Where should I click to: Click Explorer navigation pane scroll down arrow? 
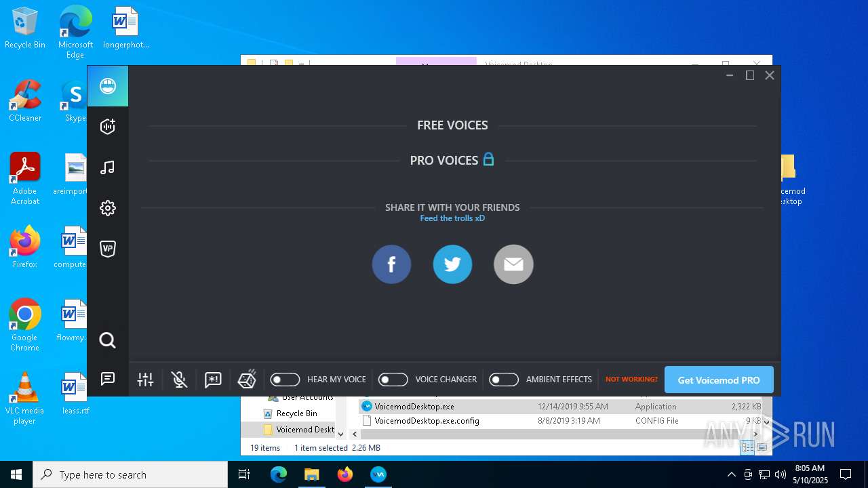[x=340, y=434]
